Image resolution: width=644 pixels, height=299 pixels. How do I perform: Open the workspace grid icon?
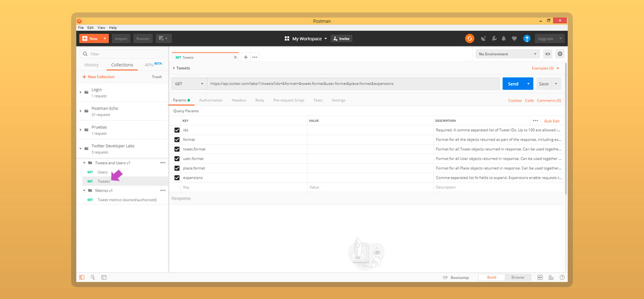coord(287,39)
